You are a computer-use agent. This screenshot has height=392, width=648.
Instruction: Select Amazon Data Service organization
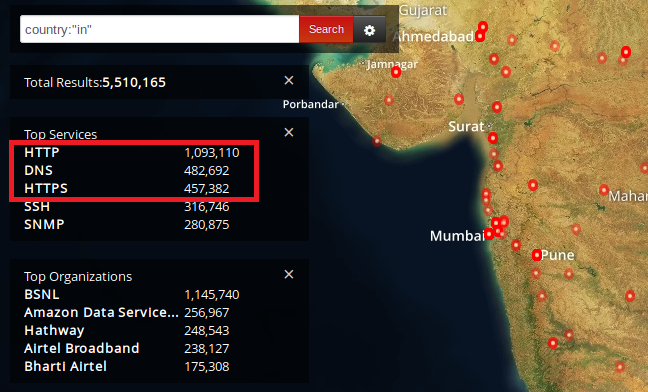coord(101,313)
